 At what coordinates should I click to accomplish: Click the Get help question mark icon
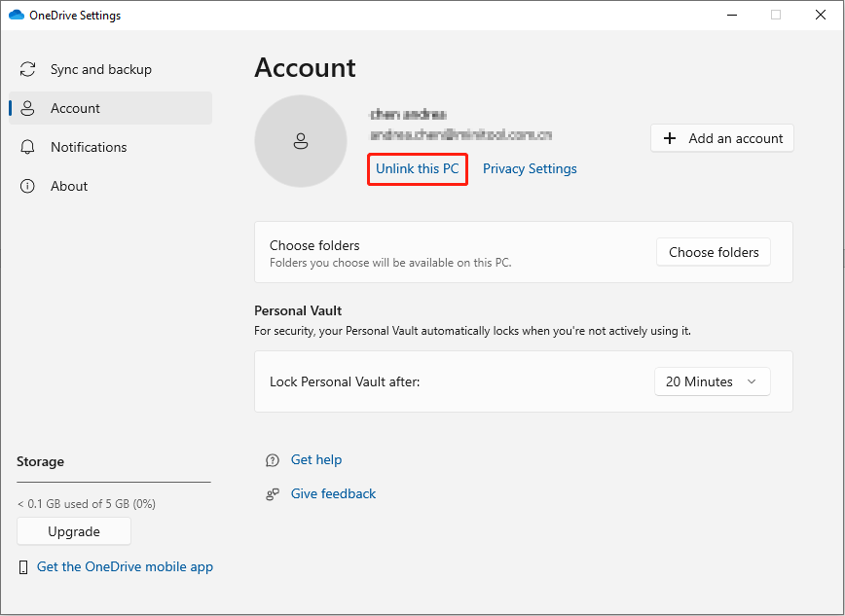click(x=273, y=460)
